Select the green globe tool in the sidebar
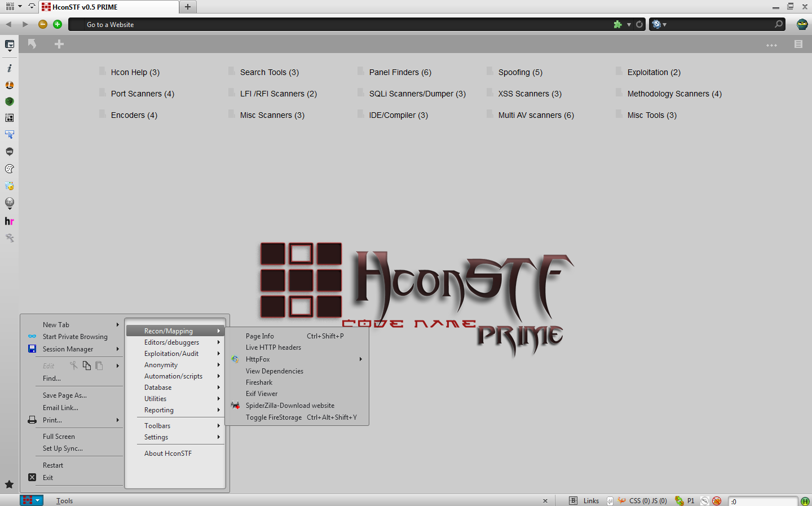 9,102
